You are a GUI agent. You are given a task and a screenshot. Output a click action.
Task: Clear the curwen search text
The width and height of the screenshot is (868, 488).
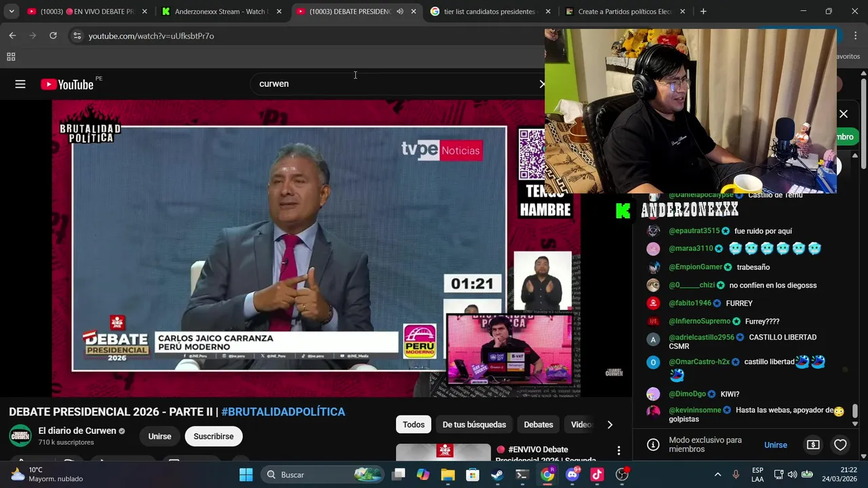click(x=541, y=84)
